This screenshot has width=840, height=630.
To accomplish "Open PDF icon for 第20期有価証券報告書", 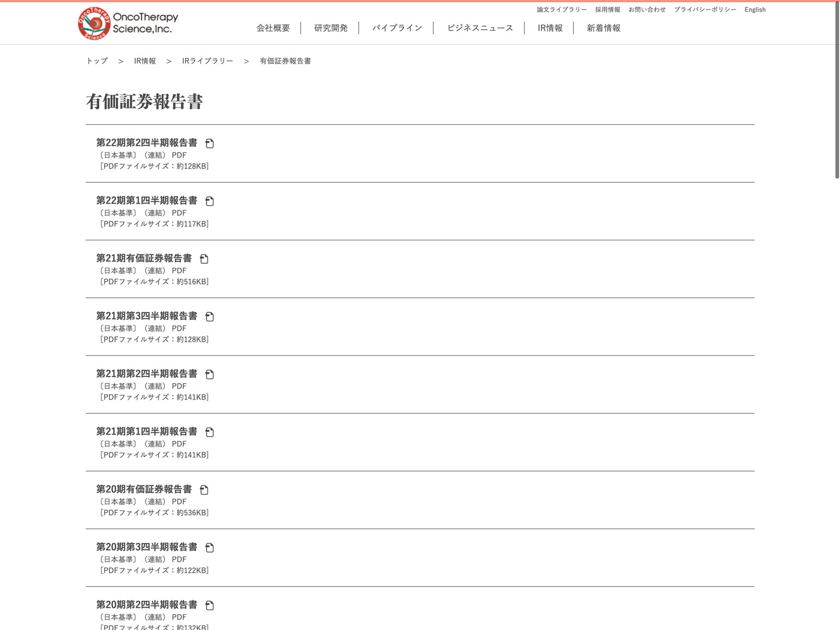I will point(204,490).
